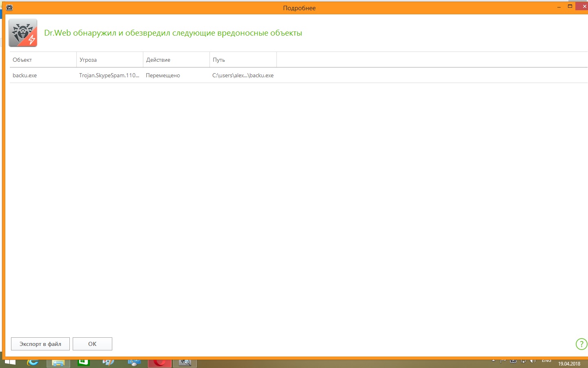Image resolution: width=588 pixels, height=368 pixels.
Task: Minimize the Подробнее window
Action: [x=559, y=7]
